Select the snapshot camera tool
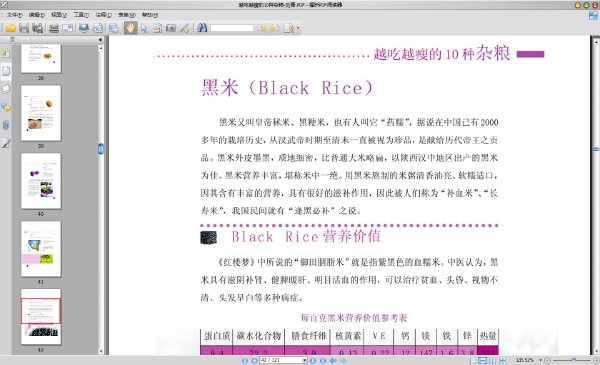600x365 pixels. [171, 28]
